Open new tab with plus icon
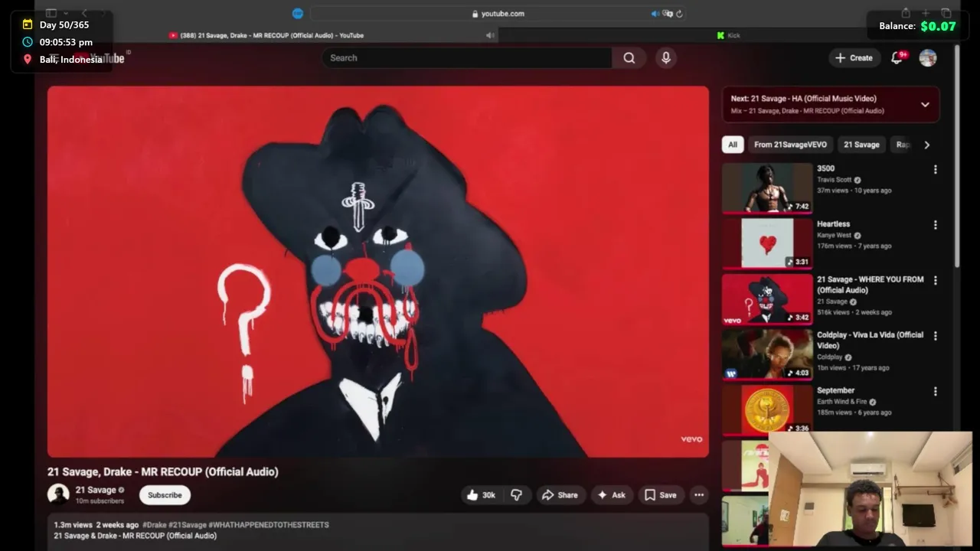Image resolution: width=980 pixels, height=551 pixels. (926, 13)
